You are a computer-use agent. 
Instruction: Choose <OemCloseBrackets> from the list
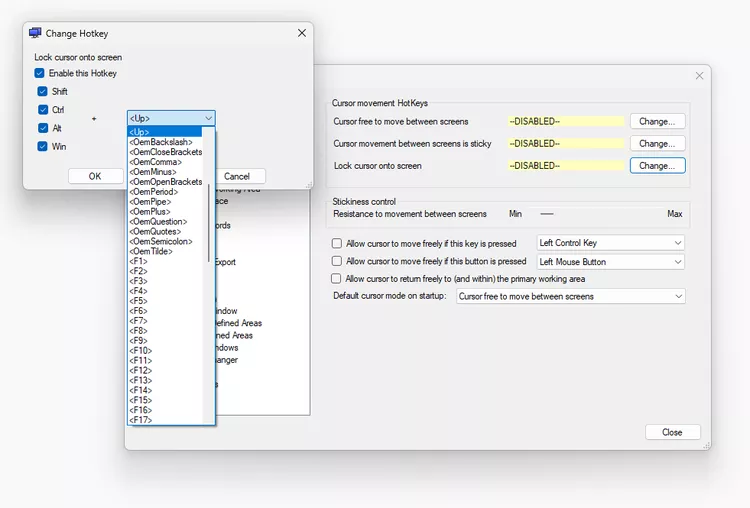165,152
